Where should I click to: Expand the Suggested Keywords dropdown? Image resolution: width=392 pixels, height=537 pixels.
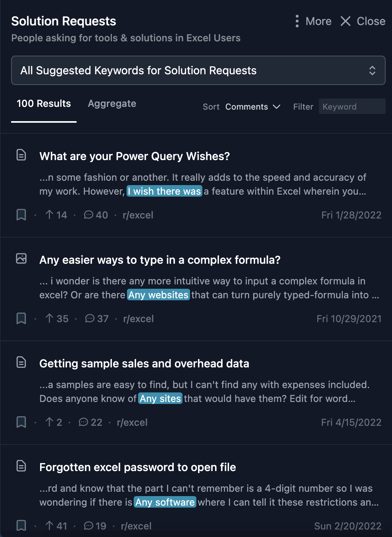(x=198, y=71)
